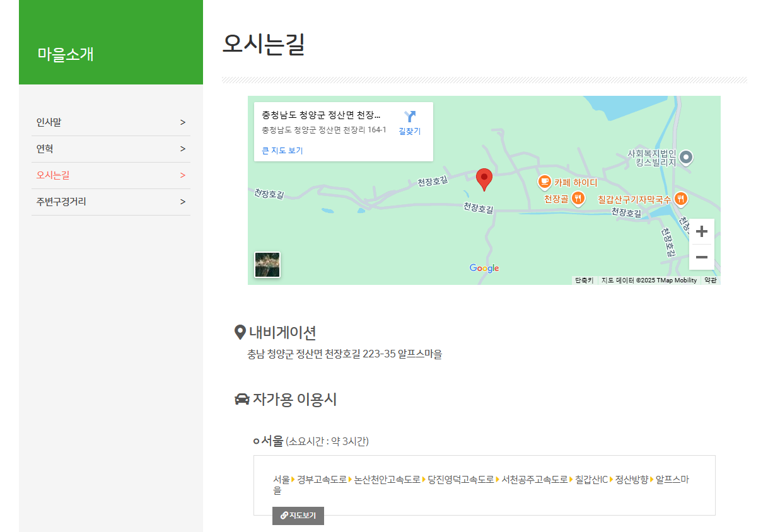Click the 단축키 keyboard shortcuts label
This screenshot has height=532, width=768.
pyautogui.click(x=585, y=279)
